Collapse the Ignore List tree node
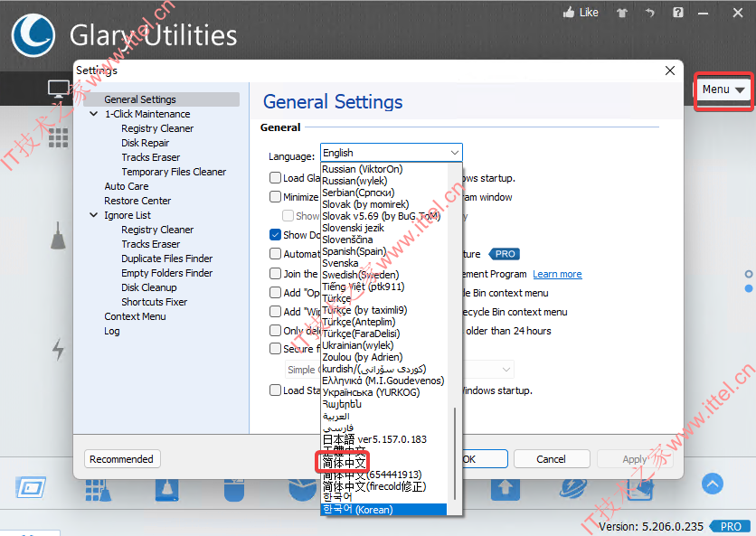The height and width of the screenshot is (536, 756). 93,215
